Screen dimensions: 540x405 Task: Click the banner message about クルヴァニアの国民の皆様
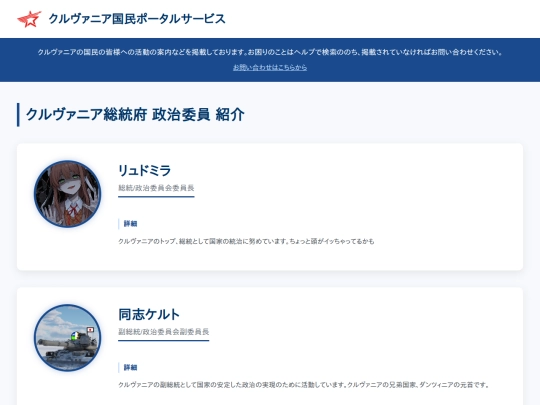click(x=270, y=52)
